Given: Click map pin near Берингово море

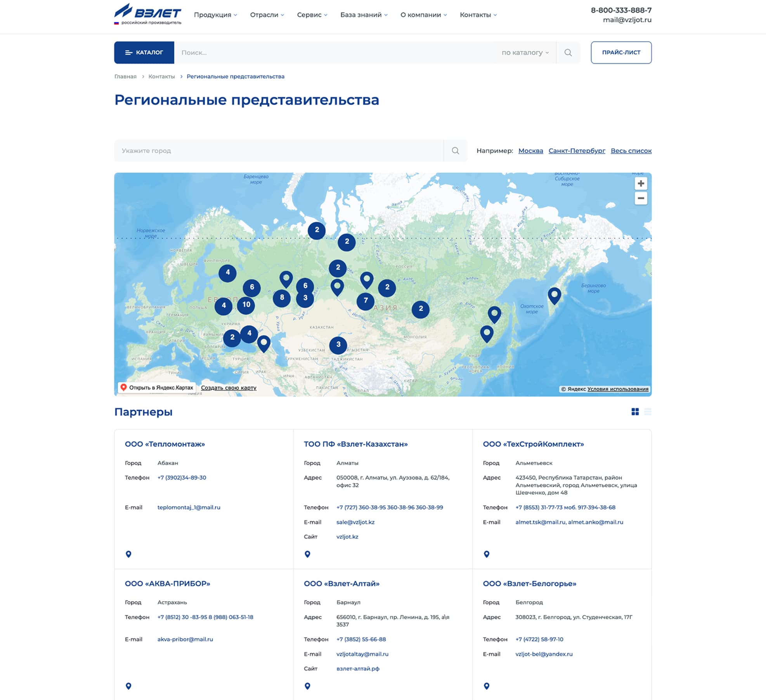Looking at the screenshot, I should pyautogui.click(x=554, y=295).
